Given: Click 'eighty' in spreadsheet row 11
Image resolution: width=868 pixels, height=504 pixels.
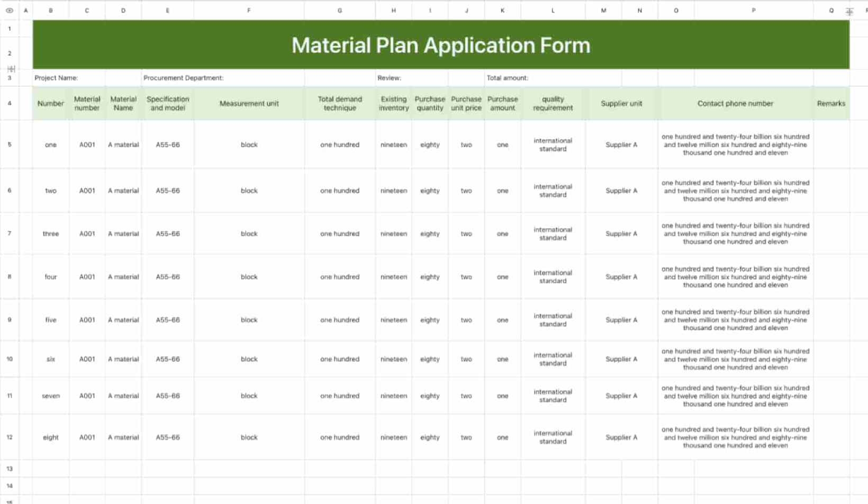Looking at the screenshot, I should point(430,395).
